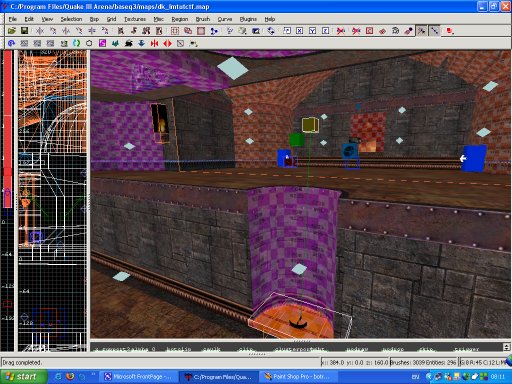Viewport: 512px width, 384px height.
Task: Click the console pane scroll stepper
Action: 506,347
